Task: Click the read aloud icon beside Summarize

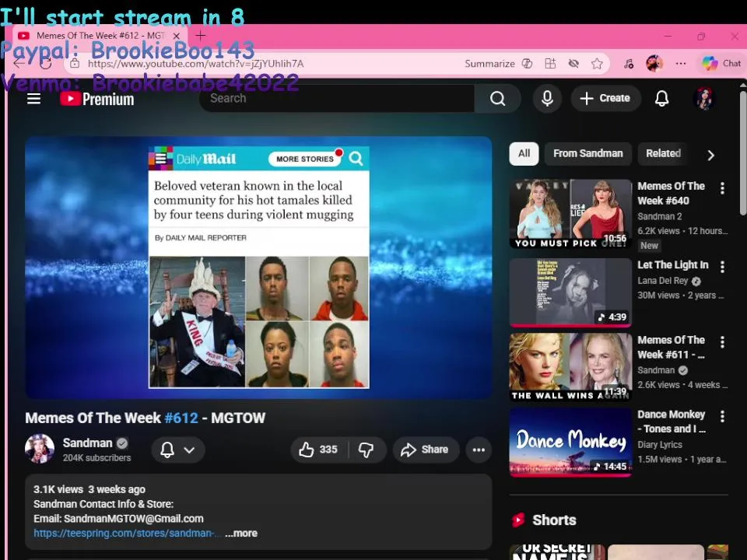Action: tap(527, 63)
